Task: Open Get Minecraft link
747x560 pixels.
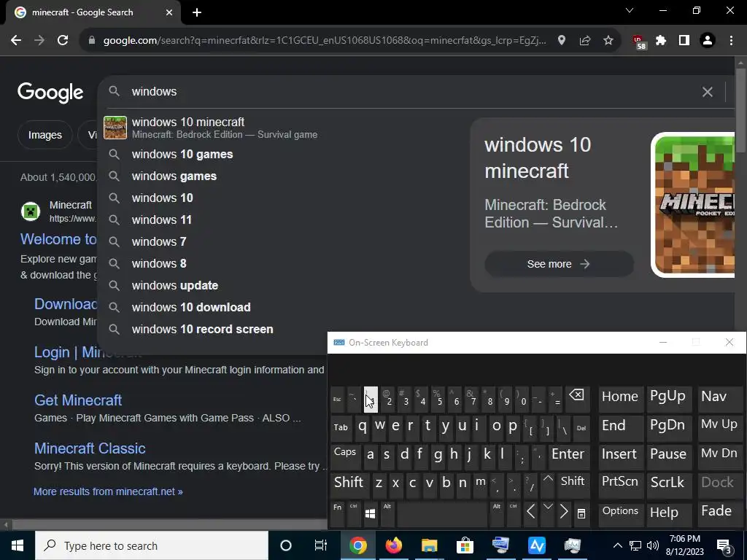Action: point(78,400)
